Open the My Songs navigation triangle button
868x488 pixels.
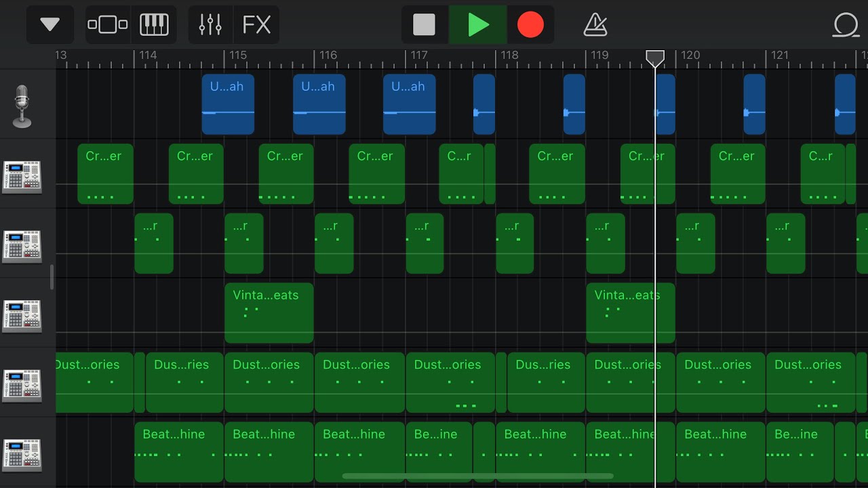click(50, 25)
